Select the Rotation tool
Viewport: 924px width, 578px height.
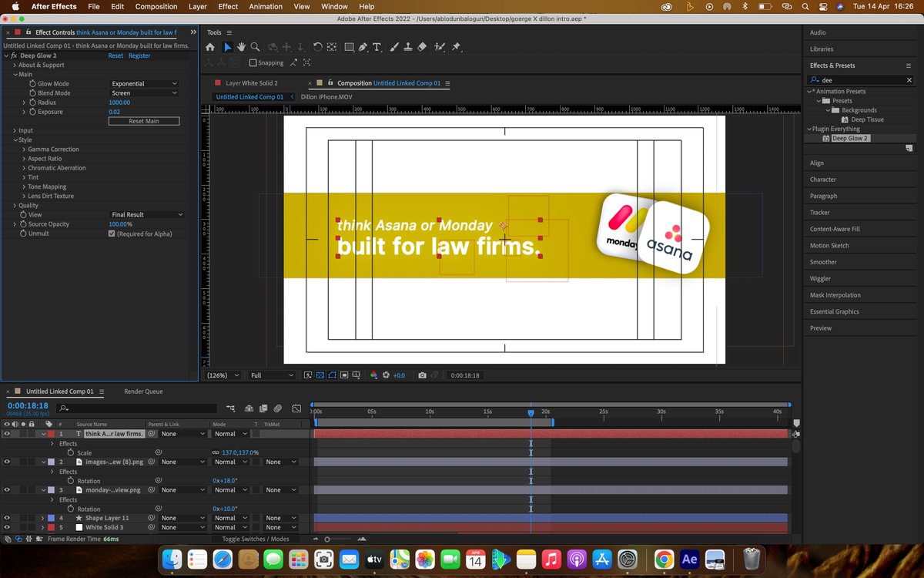pyautogui.click(x=318, y=46)
